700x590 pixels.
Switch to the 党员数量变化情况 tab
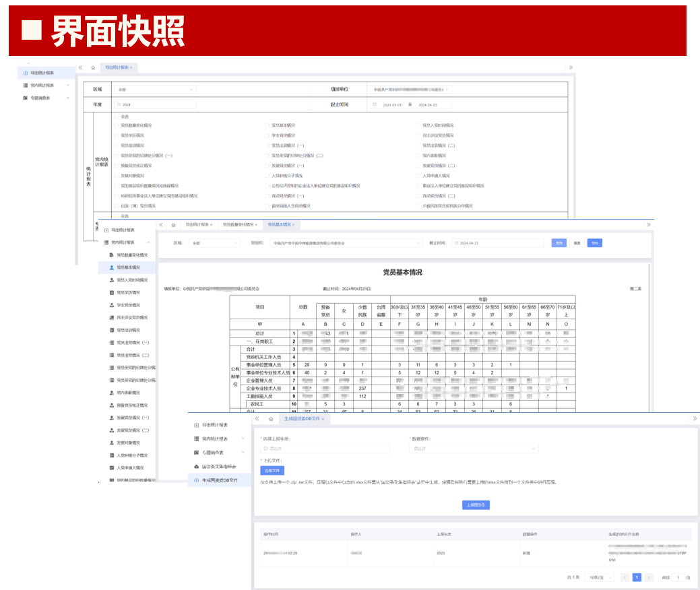click(239, 224)
